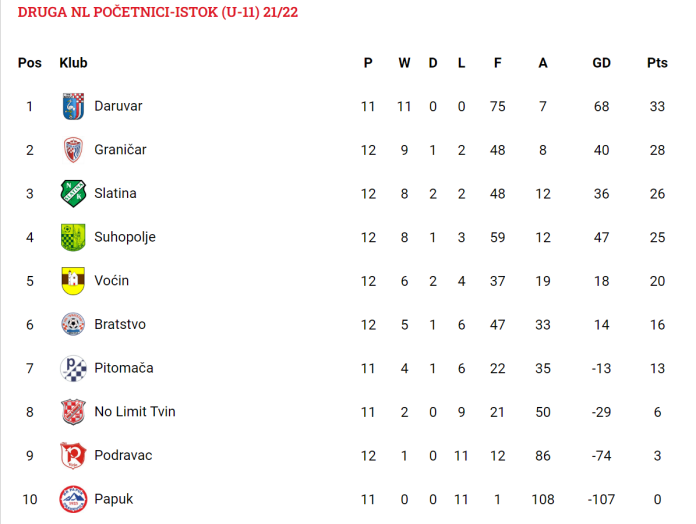Select the Pitomača checkered logo
696x524 pixels.
tap(73, 368)
